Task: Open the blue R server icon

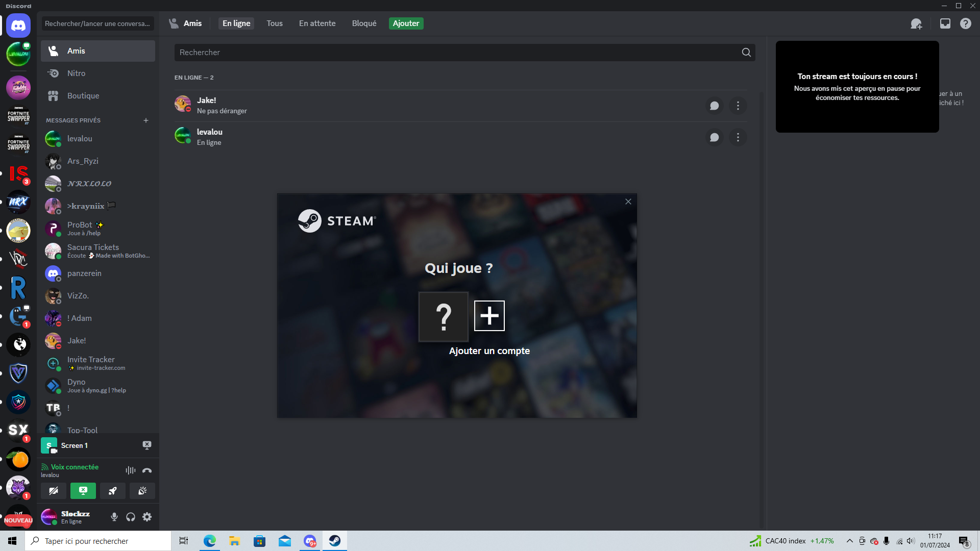Action: click(x=18, y=288)
